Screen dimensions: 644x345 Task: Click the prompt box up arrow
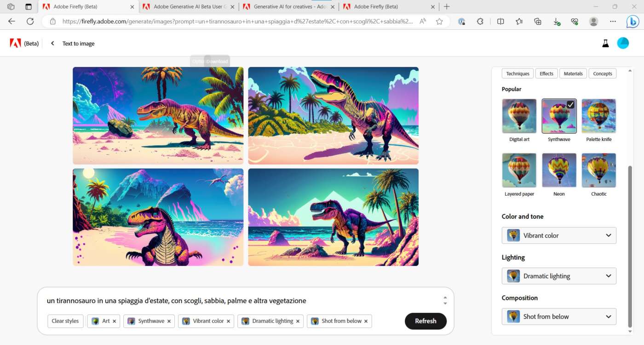(445, 298)
